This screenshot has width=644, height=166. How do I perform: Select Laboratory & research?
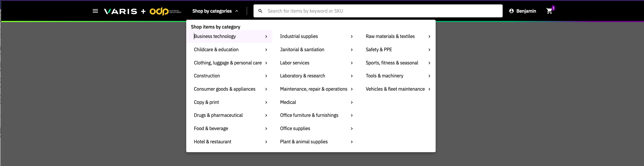[x=316, y=76]
